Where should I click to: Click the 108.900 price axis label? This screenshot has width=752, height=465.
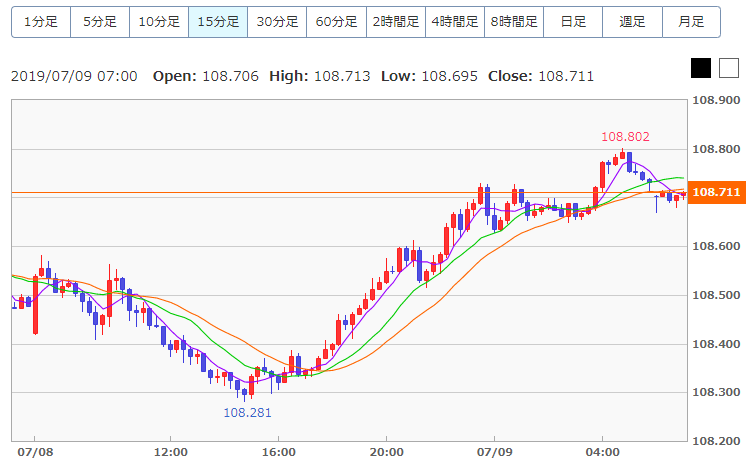pos(717,100)
